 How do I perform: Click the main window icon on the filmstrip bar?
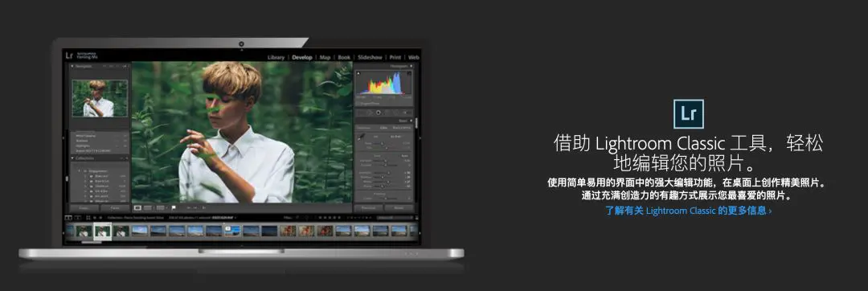pos(68,218)
